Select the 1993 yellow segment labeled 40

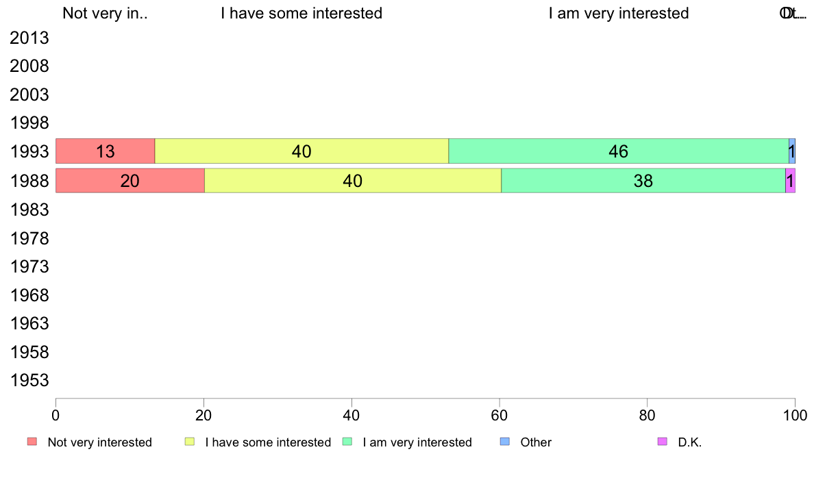click(x=301, y=151)
